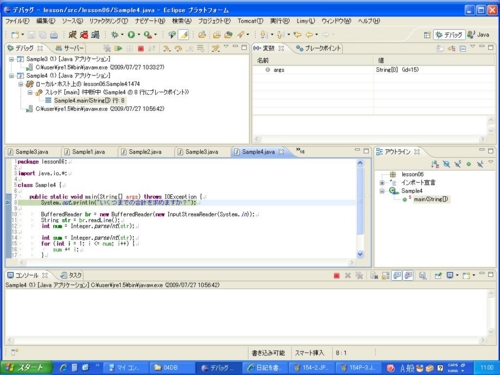
Task: Click the Stop Tomcat red cat icon
Action: point(84,35)
